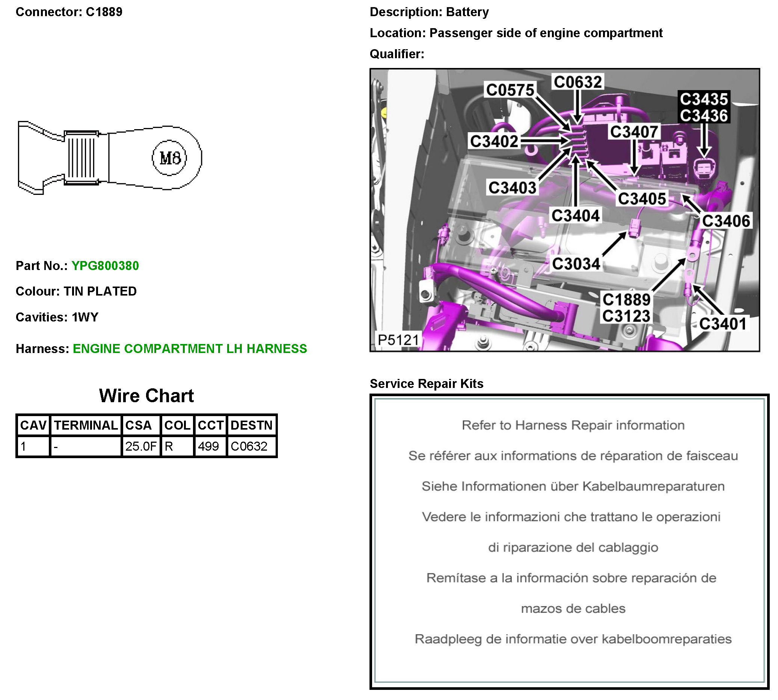
Task: Click the C3405 connector label
Action: [x=641, y=199]
